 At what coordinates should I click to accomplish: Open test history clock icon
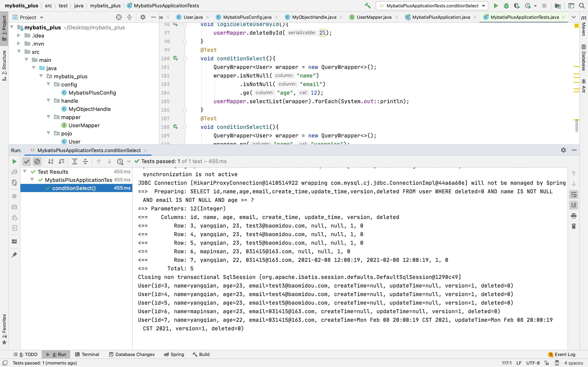coord(120,161)
